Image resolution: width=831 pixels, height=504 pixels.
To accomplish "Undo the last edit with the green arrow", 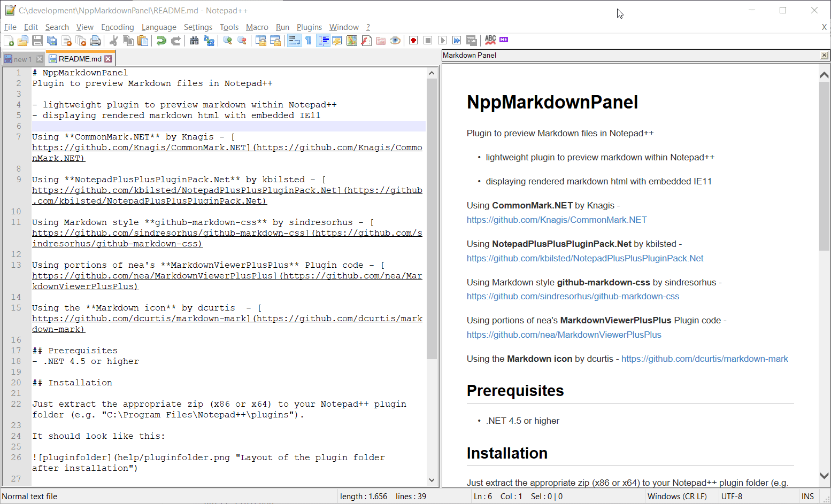I will click(161, 41).
